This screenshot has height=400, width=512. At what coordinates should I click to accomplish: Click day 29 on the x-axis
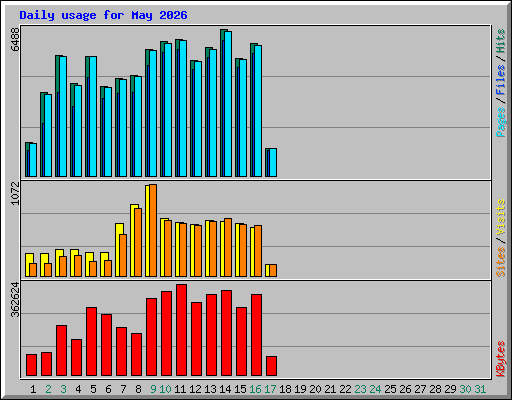[450, 389]
